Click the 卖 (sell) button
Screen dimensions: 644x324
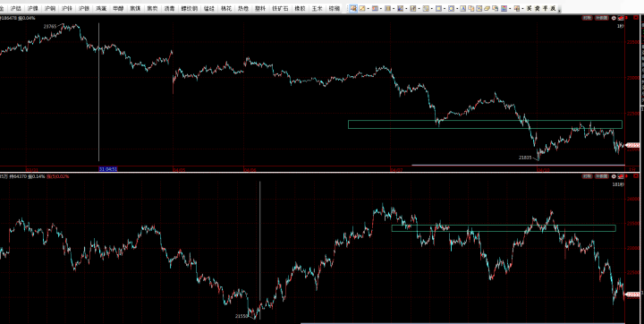click(x=537, y=8)
